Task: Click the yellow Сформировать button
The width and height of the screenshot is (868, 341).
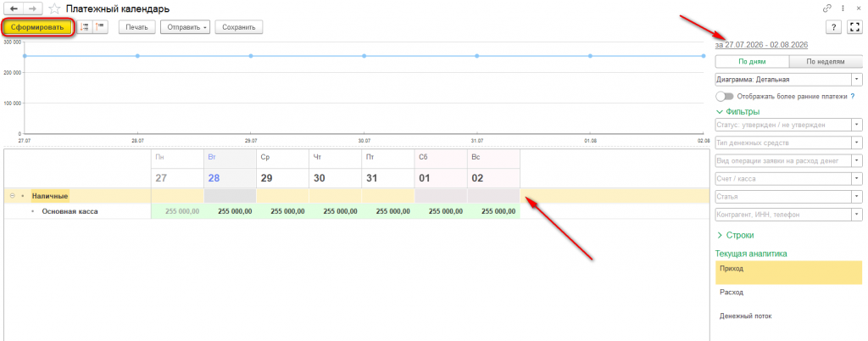Action: pyautogui.click(x=38, y=27)
